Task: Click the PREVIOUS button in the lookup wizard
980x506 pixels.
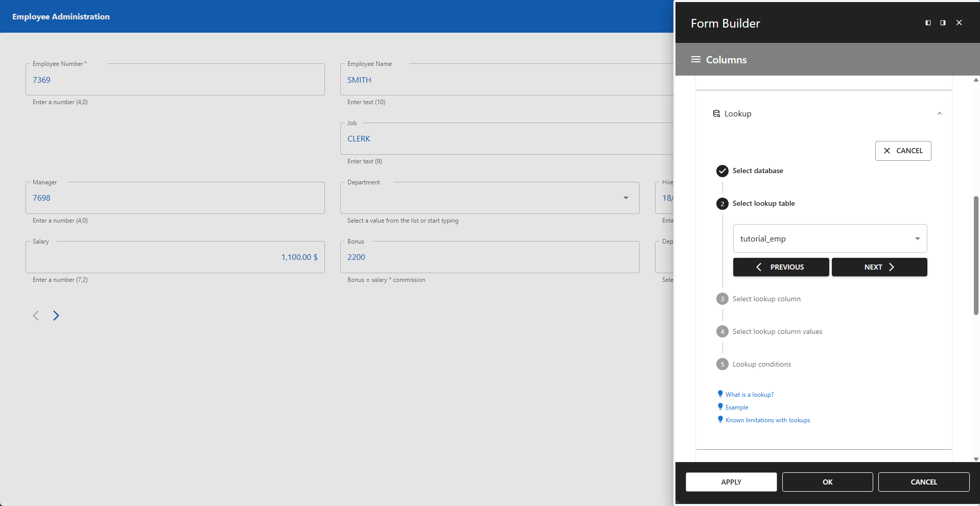Action: [781, 267]
